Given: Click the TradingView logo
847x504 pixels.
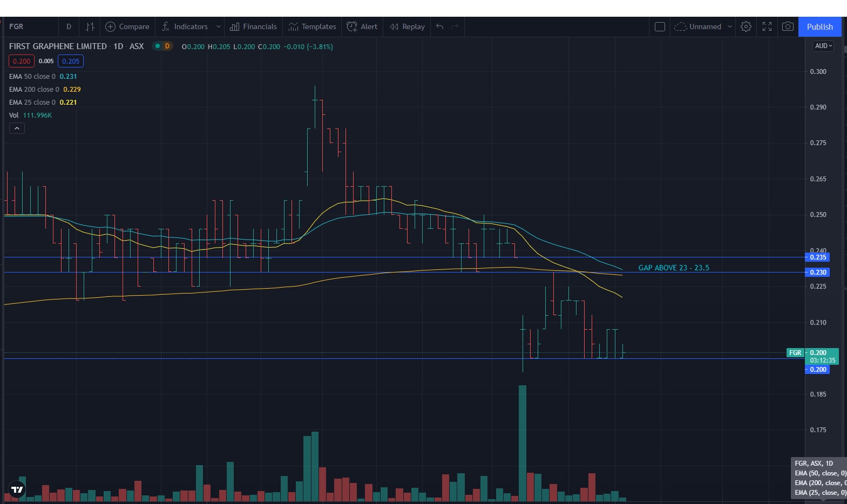Looking at the screenshot, I should tap(17, 489).
